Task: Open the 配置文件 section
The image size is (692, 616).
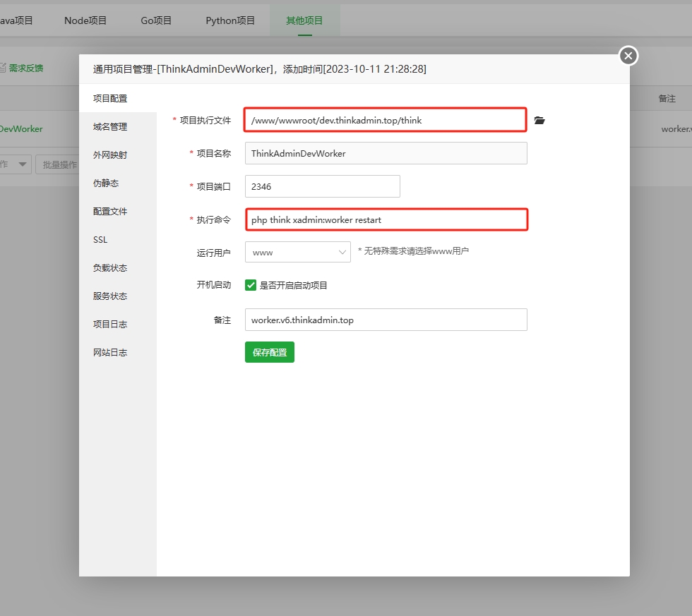Action: click(118, 211)
